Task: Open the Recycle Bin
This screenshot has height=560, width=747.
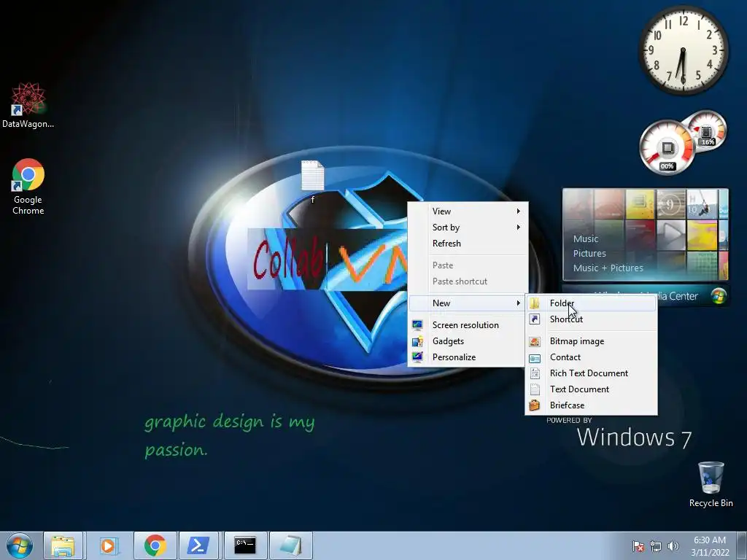Action: [x=711, y=484]
